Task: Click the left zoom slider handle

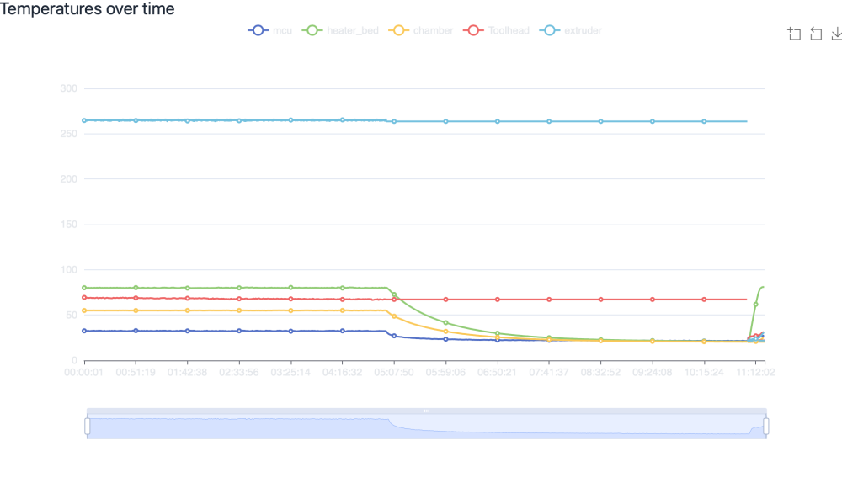Action: click(x=87, y=427)
